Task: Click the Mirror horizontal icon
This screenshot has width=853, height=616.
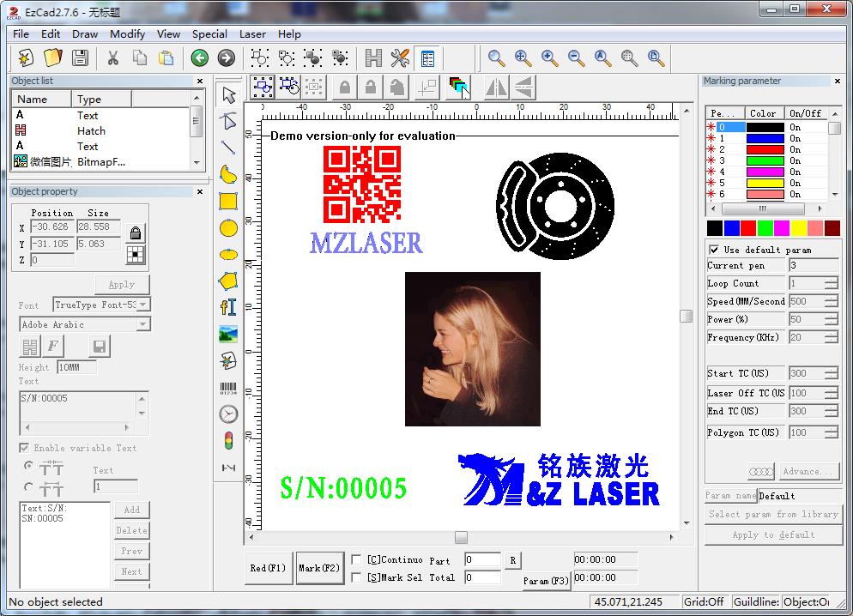Action: (x=496, y=87)
